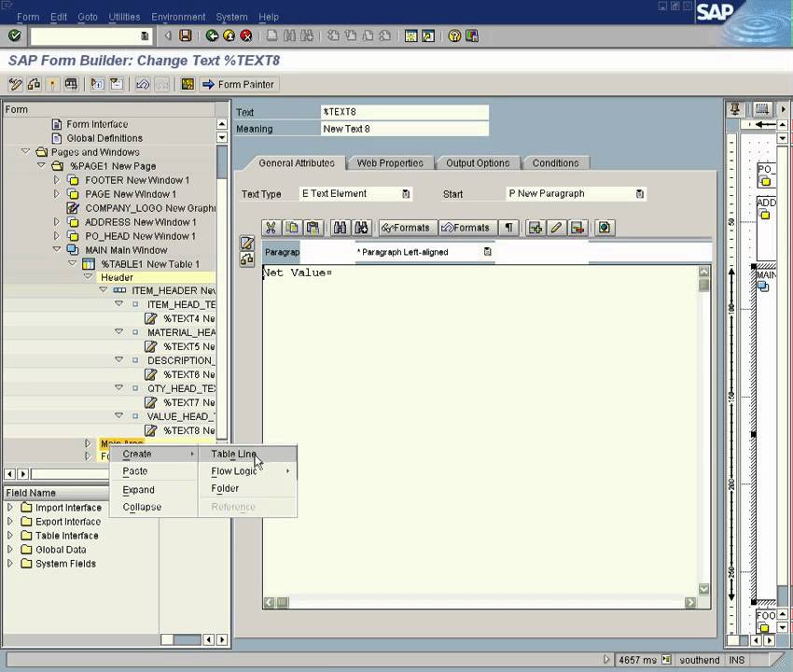Click the Paragraph Formats button
This screenshot has height=672, width=793.
point(466,228)
